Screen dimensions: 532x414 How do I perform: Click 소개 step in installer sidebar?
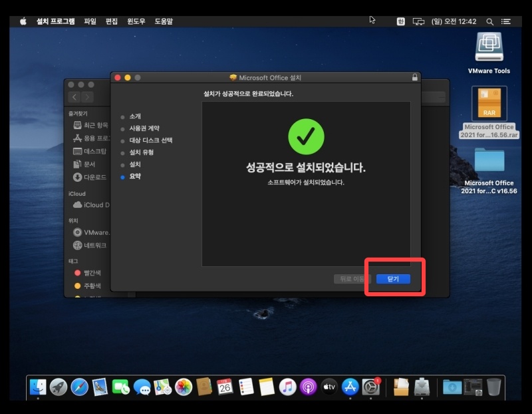[x=135, y=116]
